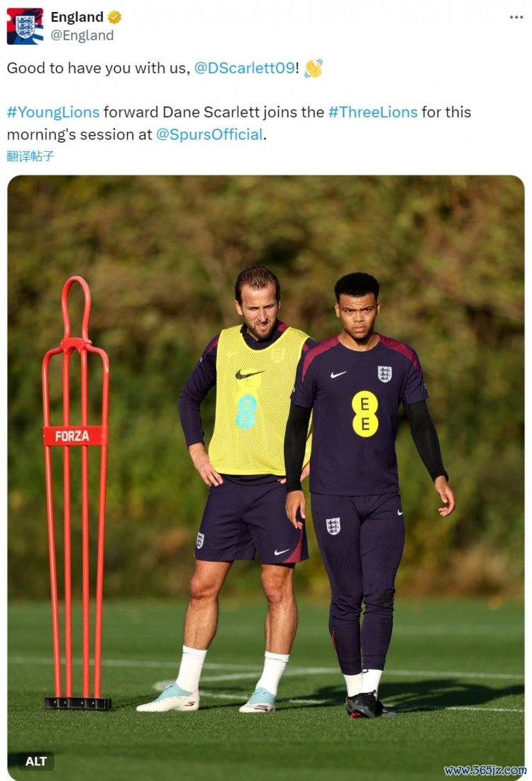Open the more options ellipsis menu
The image size is (532, 781).
516,17
